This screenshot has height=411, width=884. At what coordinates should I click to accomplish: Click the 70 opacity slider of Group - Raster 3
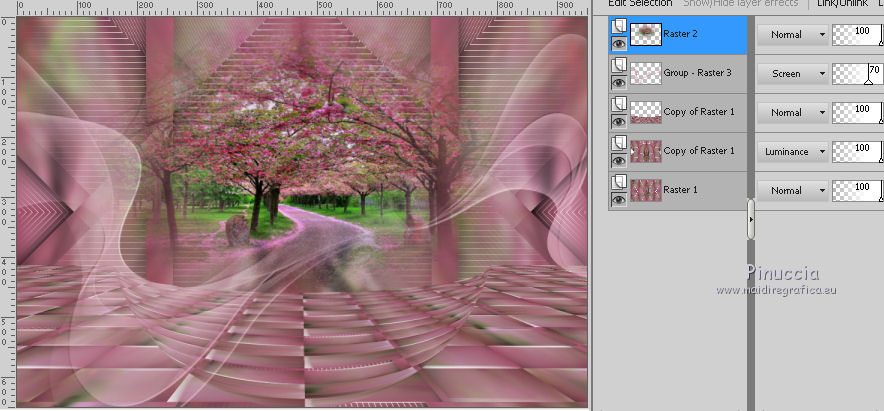858,73
